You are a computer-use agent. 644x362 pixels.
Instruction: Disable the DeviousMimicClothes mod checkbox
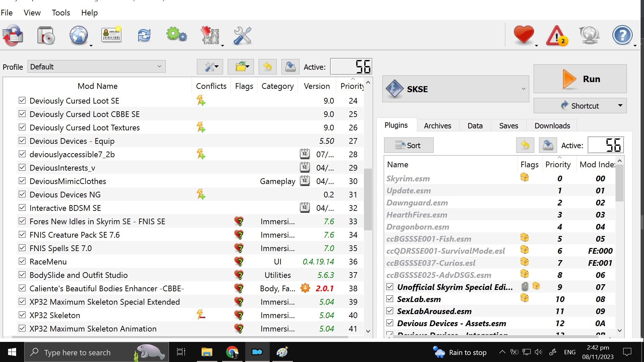pos(22,181)
